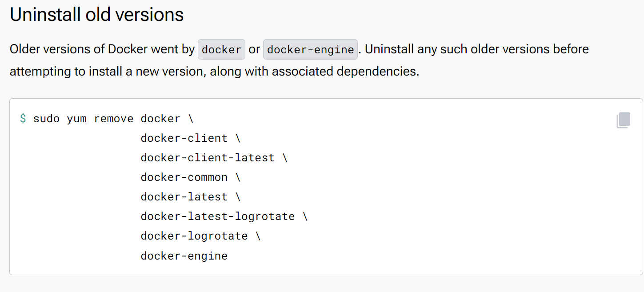Screen dimensions: 644x292
Task: Click "docker" after remove in the first line
Action: pyautogui.click(x=160, y=119)
